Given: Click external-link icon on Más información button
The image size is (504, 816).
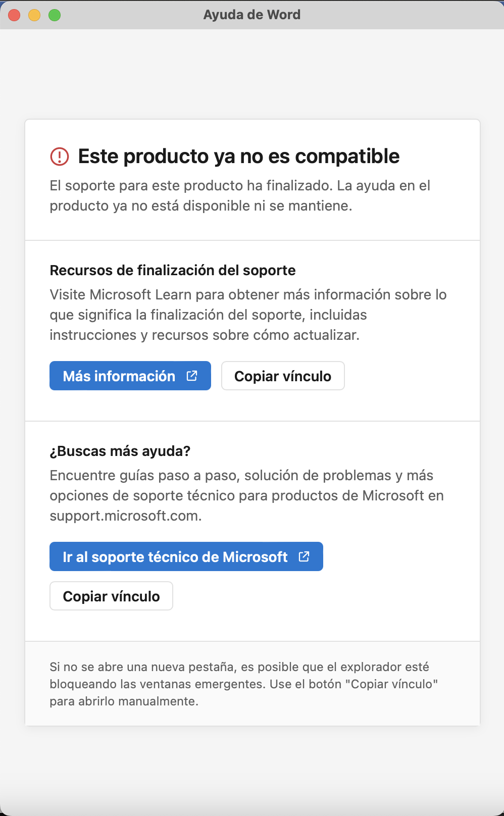Looking at the screenshot, I should (192, 376).
